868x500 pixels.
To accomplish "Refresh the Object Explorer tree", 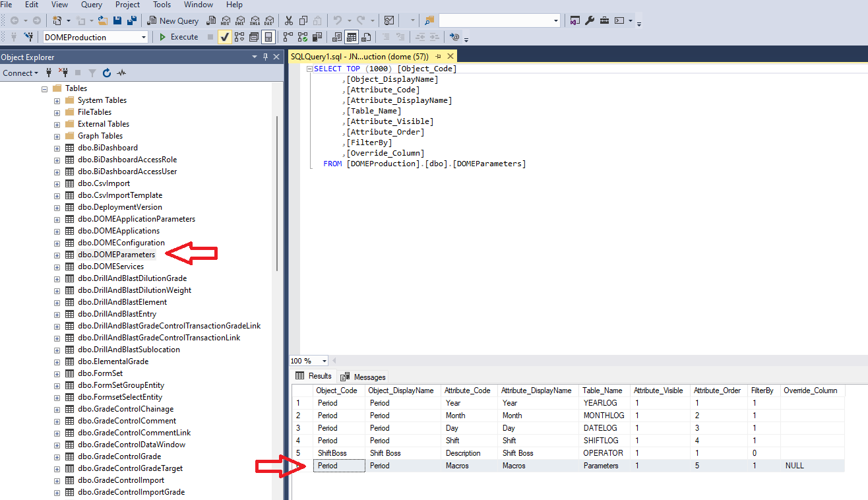I will (x=107, y=73).
